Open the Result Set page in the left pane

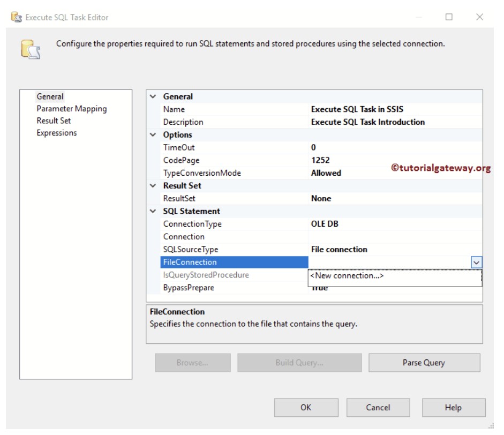pyautogui.click(x=54, y=121)
